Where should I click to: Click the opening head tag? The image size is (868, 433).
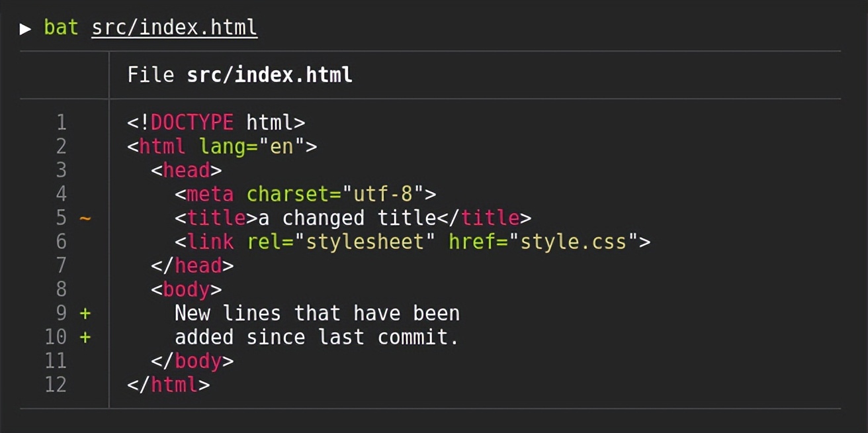click(x=186, y=170)
